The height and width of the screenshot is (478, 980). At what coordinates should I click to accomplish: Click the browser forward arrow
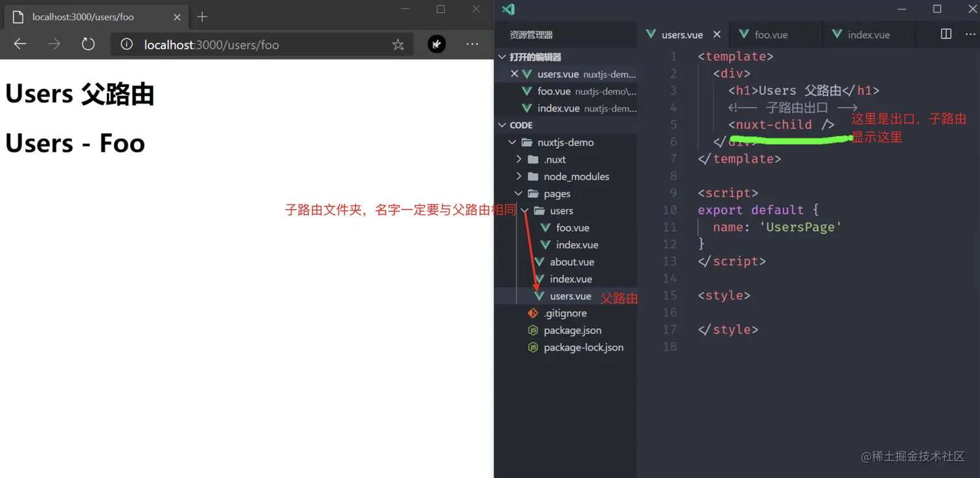(54, 44)
